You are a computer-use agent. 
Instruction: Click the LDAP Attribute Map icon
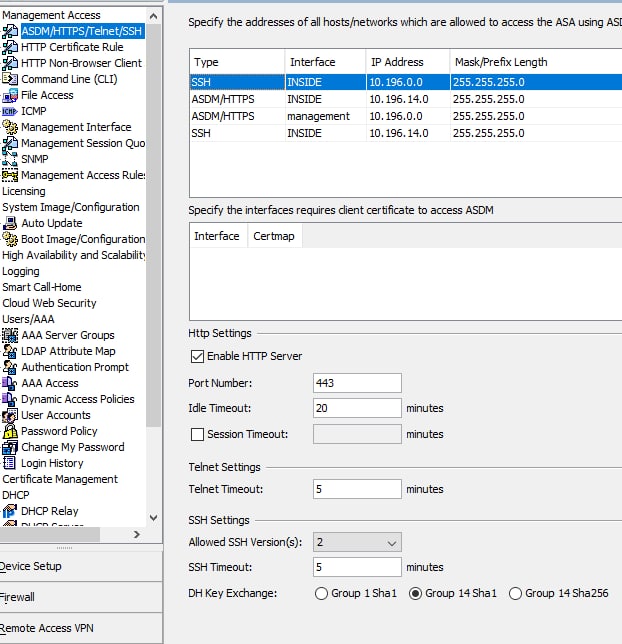[x=10, y=351]
